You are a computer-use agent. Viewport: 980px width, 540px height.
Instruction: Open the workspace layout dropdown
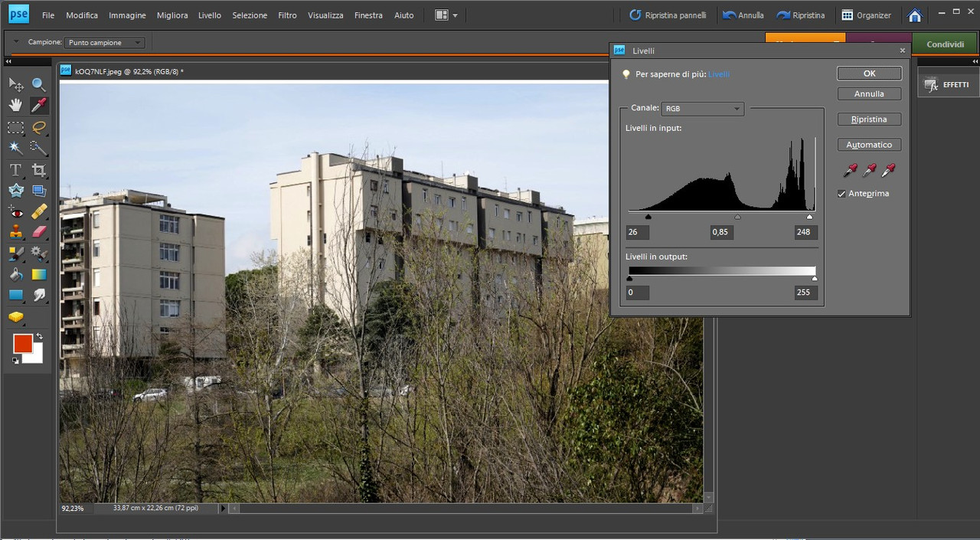[446, 15]
